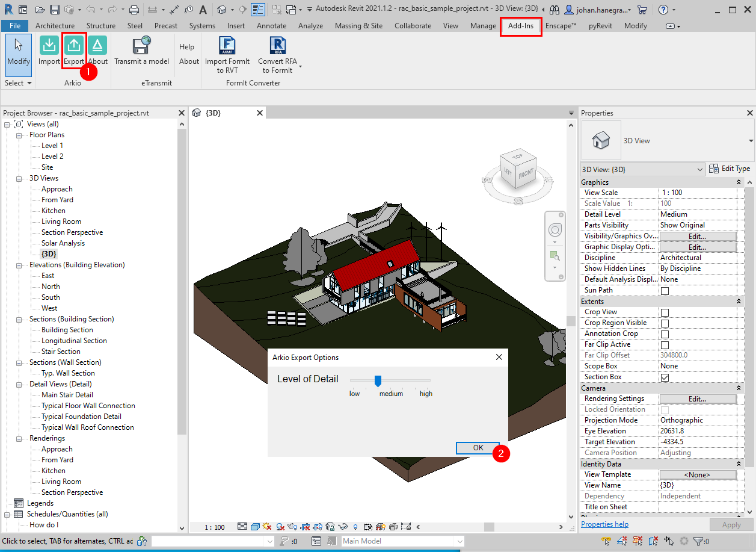Click the Open folder icon in quick access toolbar
The image size is (756, 552).
click(40, 10)
